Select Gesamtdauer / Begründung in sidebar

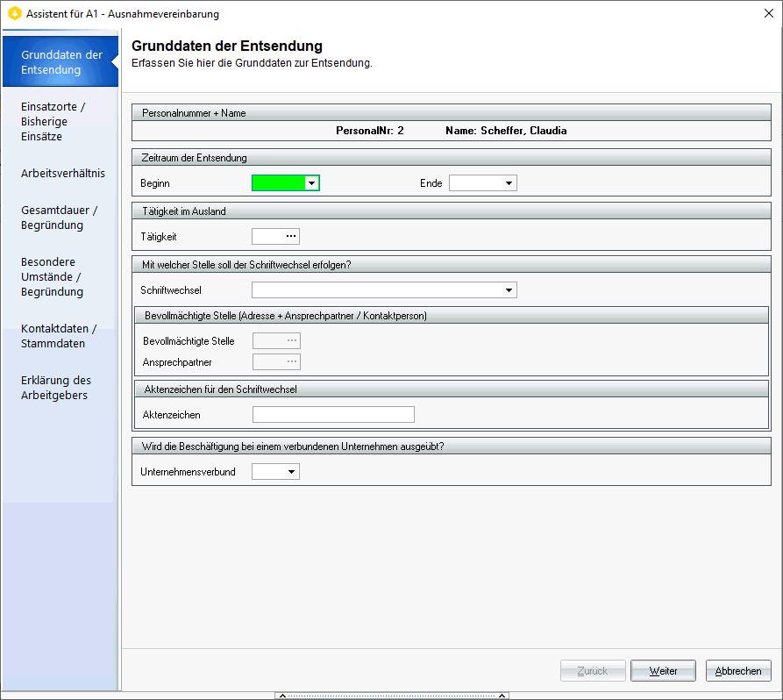pyautogui.click(x=59, y=218)
